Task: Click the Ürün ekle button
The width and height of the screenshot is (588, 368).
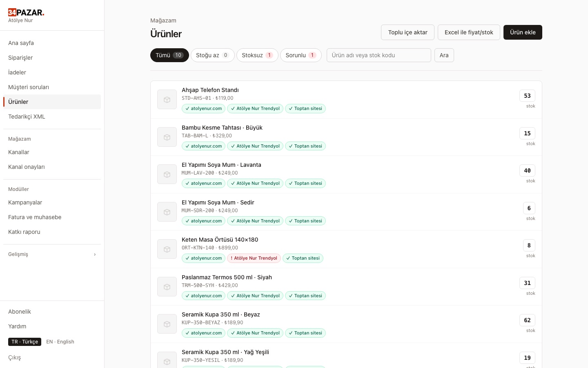Action: click(523, 32)
